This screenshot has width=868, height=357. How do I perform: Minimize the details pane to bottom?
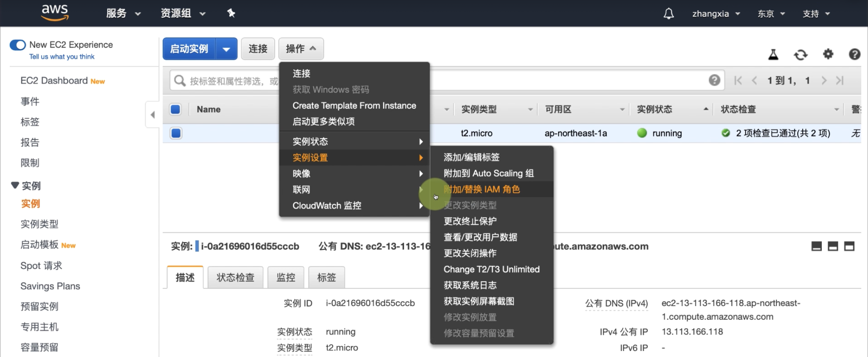pos(816,246)
